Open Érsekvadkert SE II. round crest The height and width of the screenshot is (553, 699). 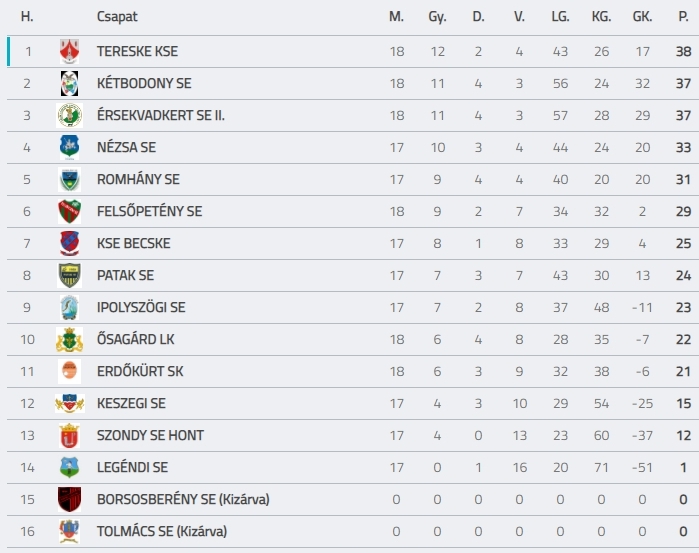tap(70, 116)
